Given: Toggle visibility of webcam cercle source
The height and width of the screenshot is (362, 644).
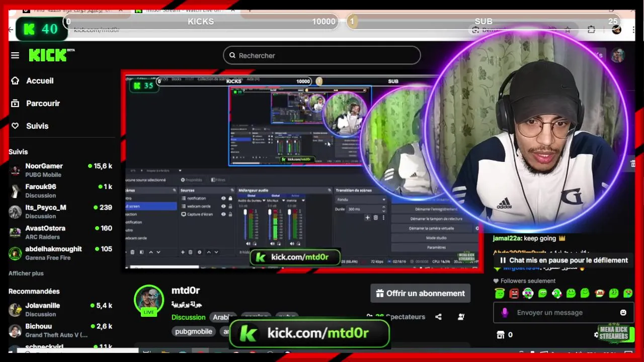Looking at the screenshot, I should [223, 206].
